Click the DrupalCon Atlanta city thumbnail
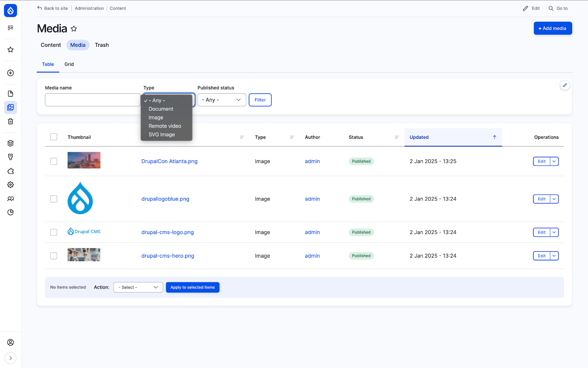Screen dimensions: 588x368 coord(84,160)
